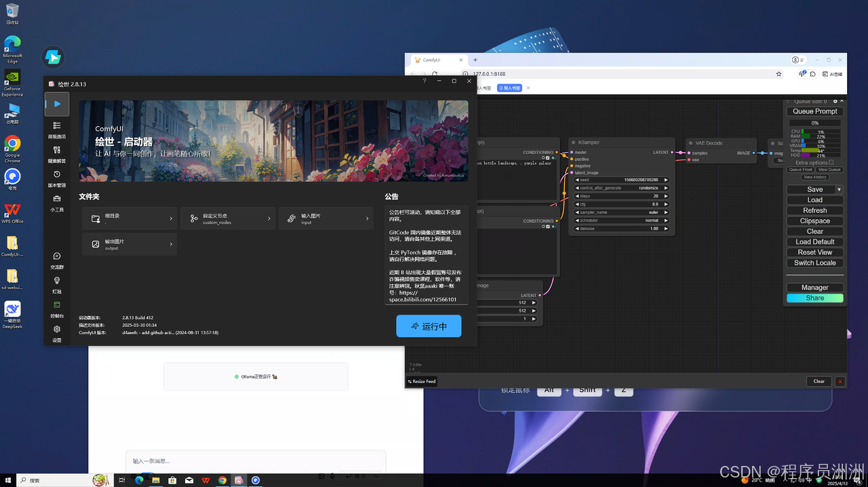
Task: Open 版本管理 in the launcher sidebar
Action: point(57,178)
